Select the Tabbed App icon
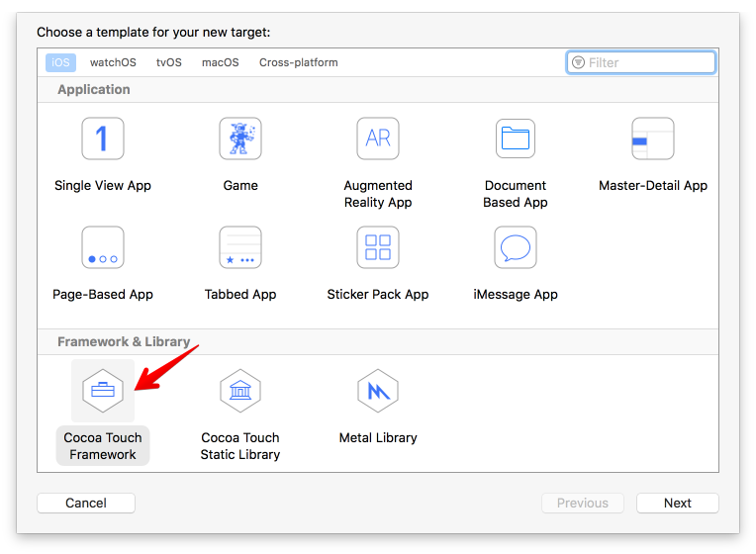 pyautogui.click(x=240, y=247)
